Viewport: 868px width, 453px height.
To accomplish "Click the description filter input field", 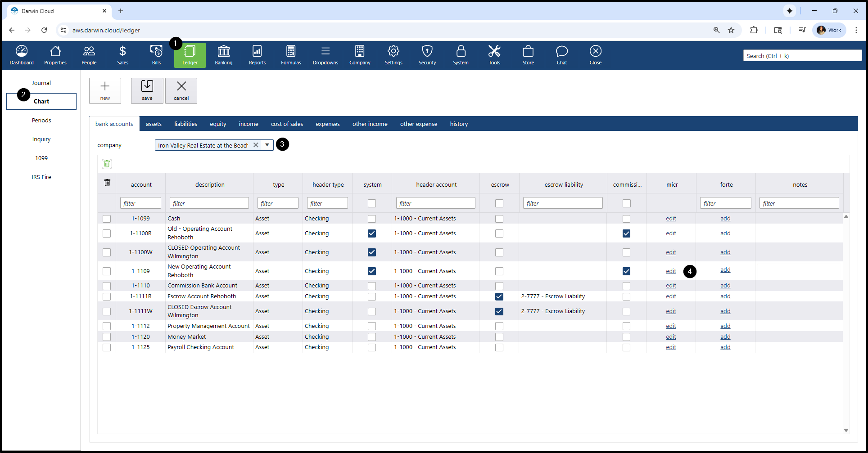I will pos(209,203).
